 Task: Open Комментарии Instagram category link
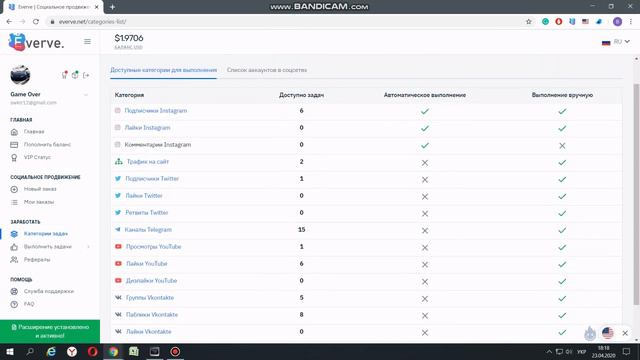click(158, 145)
